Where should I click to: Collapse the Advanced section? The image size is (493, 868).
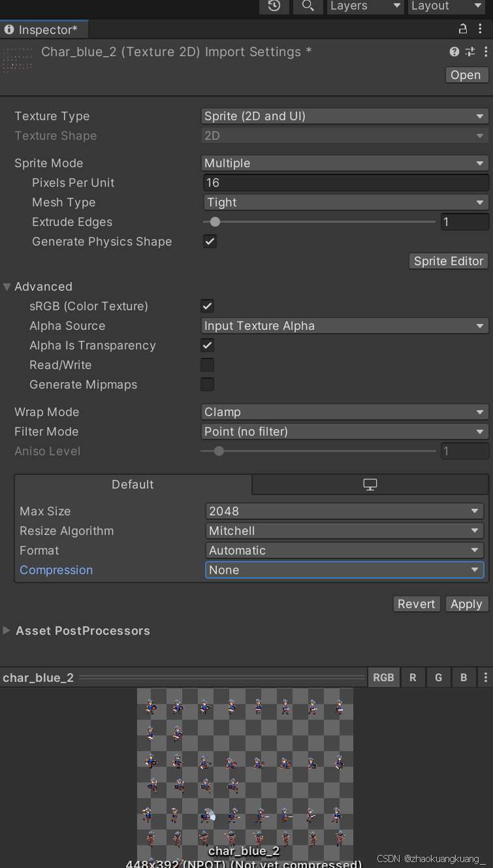tap(7, 287)
